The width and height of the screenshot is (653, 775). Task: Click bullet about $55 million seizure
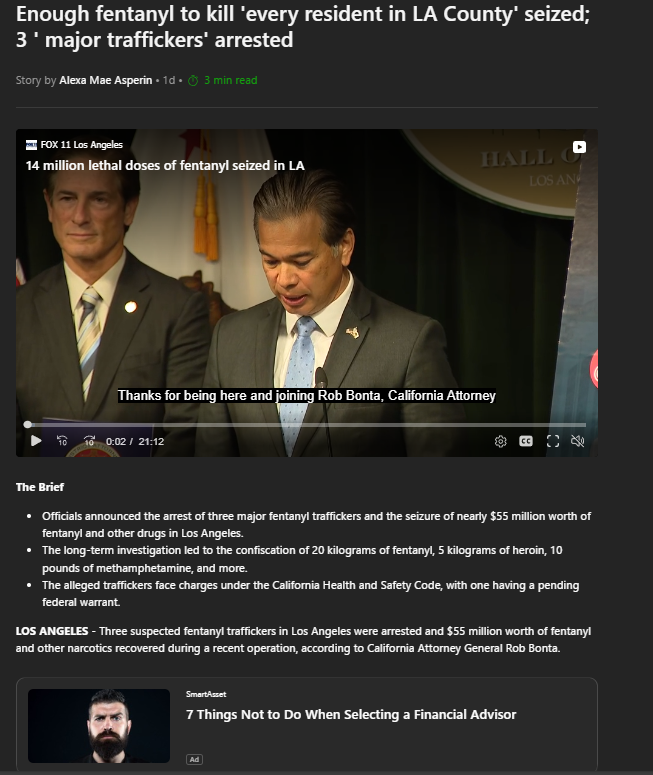(x=316, y=524)
